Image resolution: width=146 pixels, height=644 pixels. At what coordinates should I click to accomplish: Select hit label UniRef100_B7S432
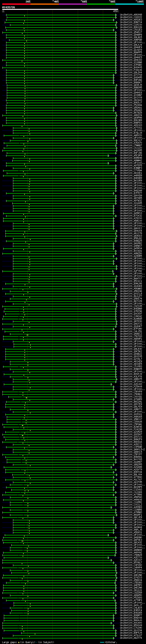[131, 216]
